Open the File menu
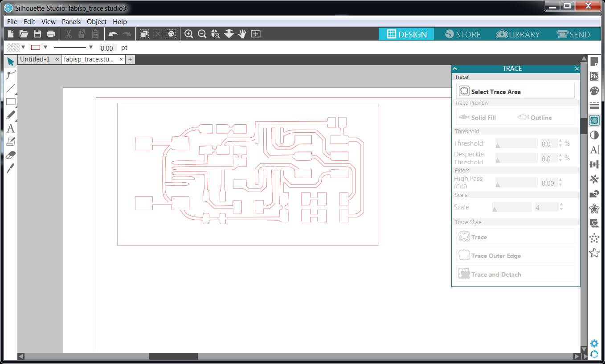This screenshot has width=605, height=364. click(12, 21)
